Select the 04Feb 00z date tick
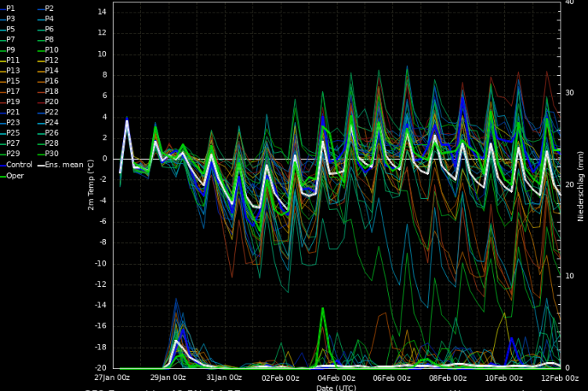The width and height of the screenshot is (588, 391). tap(336, 377)
